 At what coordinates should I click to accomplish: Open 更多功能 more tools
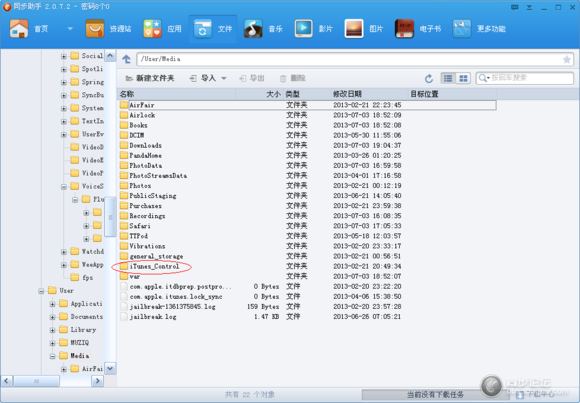tap(479, 28)
